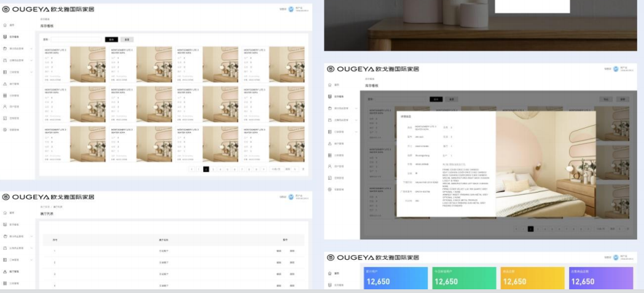Image resolution: width=644 pixels, height=293 pixels.
Task: Click black search button in 库存看板 window
Action: (111, 39)
